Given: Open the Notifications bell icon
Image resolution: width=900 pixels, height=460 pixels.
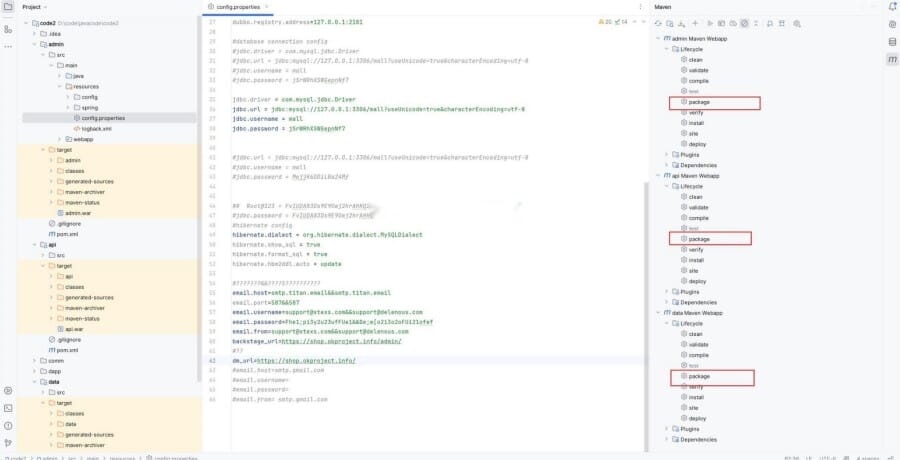Looking at the screenshot, I should click(891, 7).
